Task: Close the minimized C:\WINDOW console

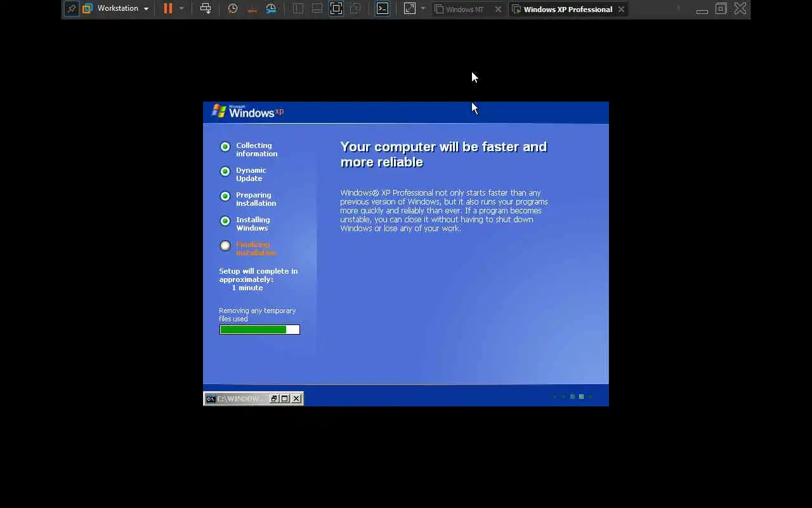Action: [296, 399]
